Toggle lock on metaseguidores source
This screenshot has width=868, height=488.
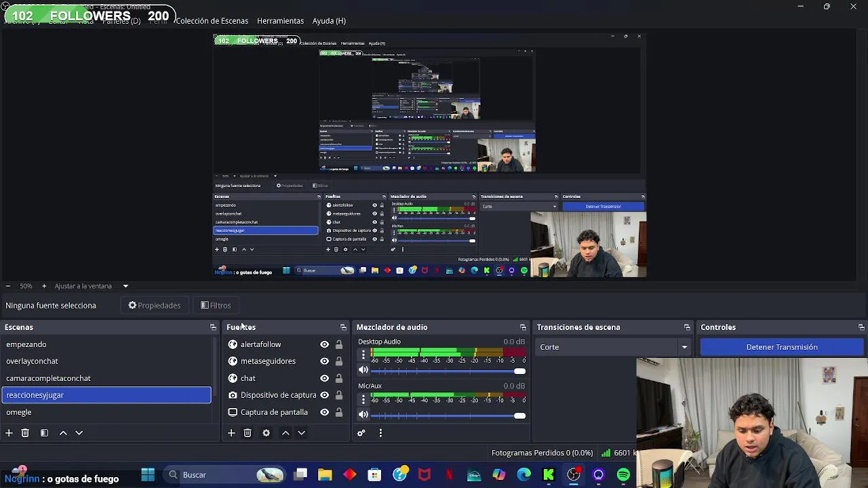click(338, 361)
